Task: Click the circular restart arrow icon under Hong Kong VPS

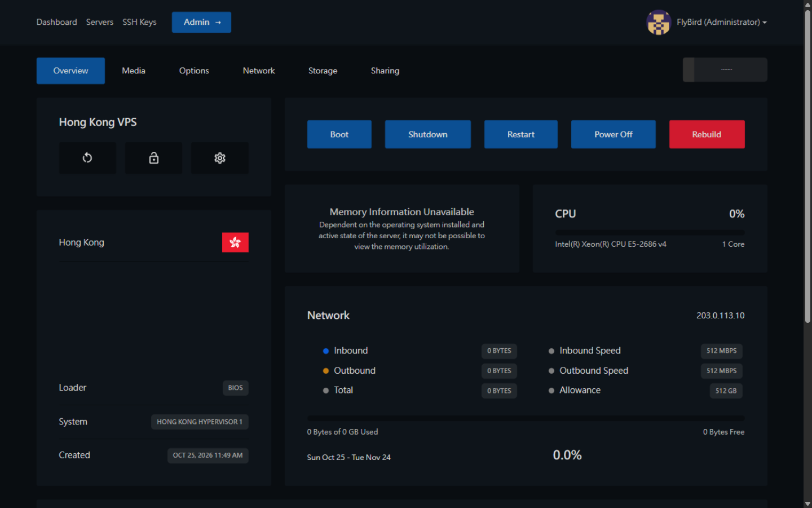Action: [87, 158]
